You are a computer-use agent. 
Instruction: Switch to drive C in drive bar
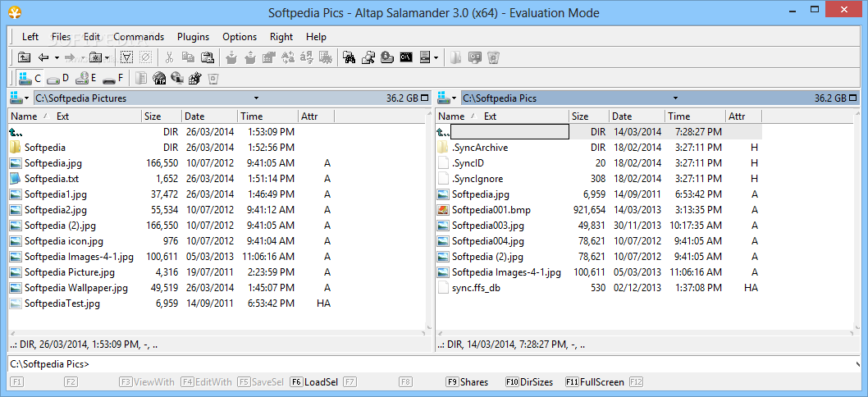30,78
